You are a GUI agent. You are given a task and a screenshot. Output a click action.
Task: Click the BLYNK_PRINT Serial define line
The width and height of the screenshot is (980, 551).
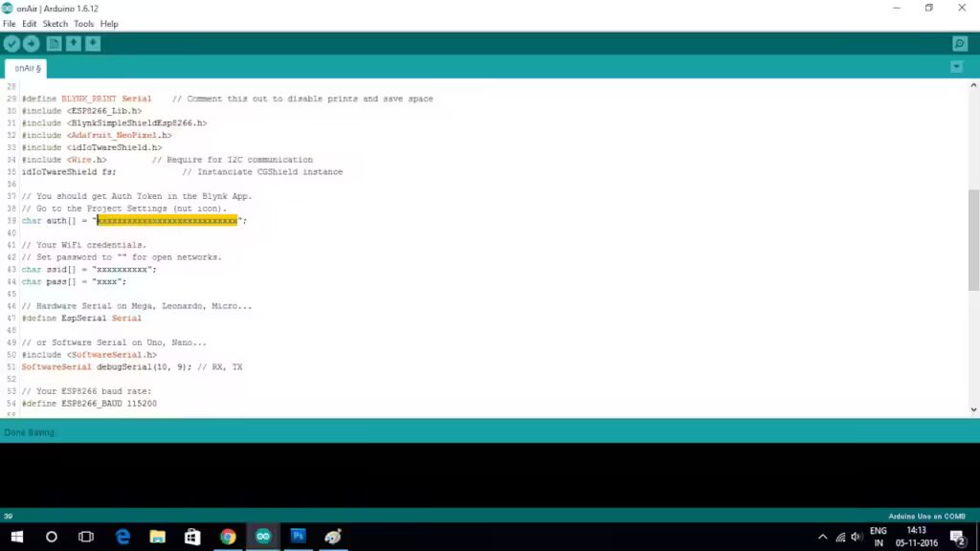tap(228, 99)
